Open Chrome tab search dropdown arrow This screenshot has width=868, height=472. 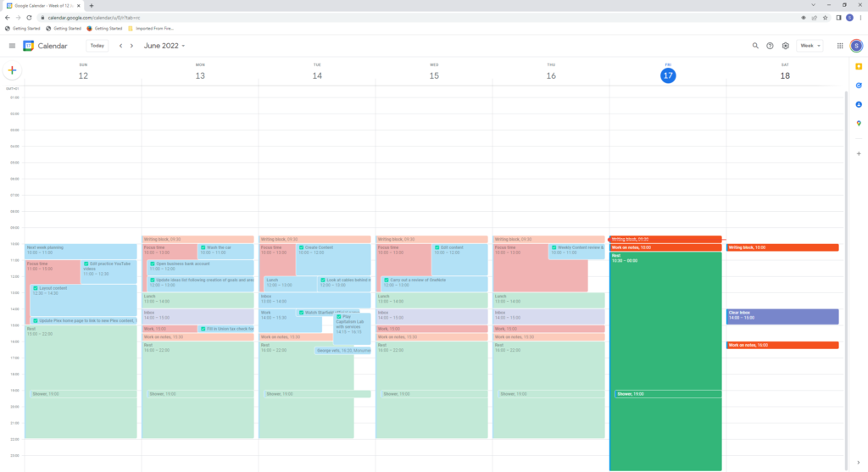coord(813,5)
